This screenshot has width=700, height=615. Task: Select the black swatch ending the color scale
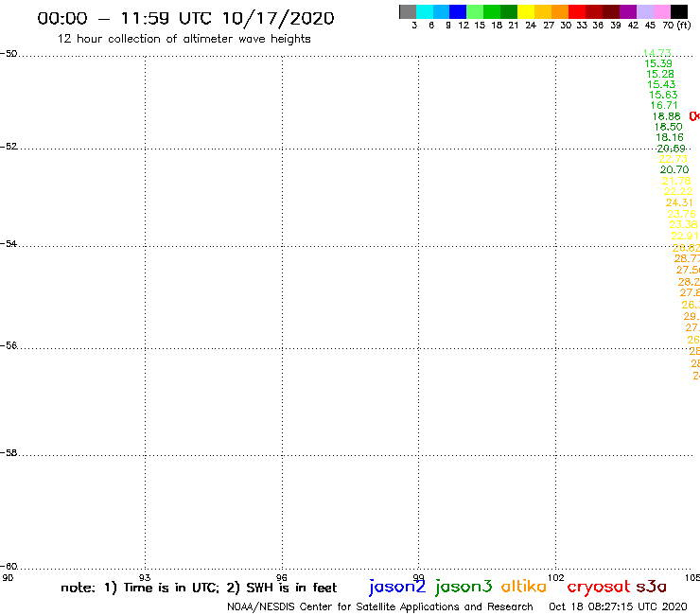coord(678,11)
